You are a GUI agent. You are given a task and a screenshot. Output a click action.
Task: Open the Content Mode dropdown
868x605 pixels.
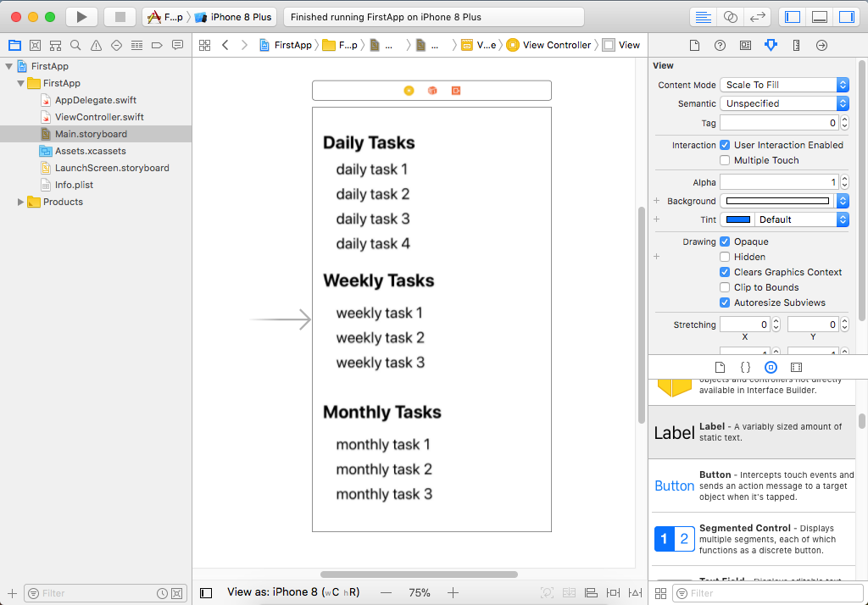click(784, 85)
